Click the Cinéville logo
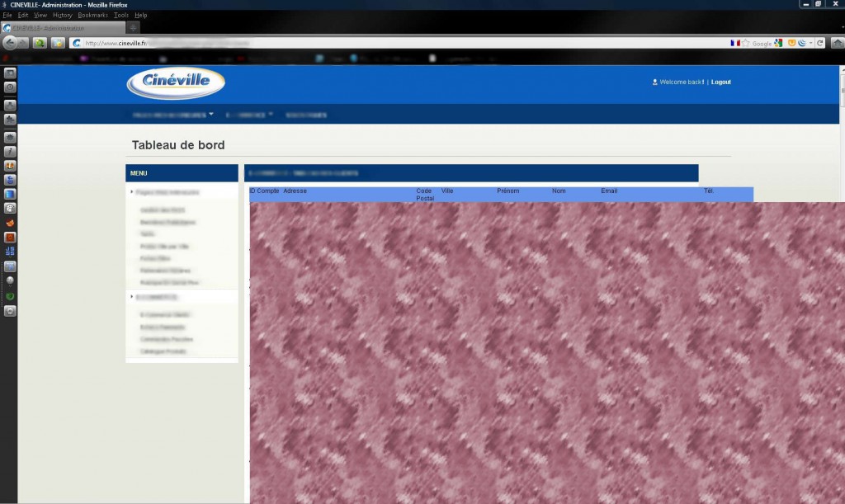The height and width of the screenshot is (504, 845). (176, 83)
